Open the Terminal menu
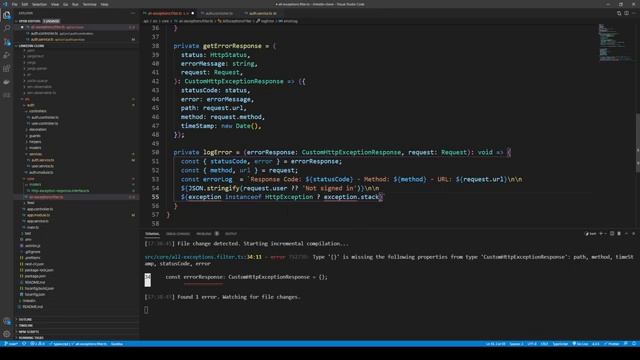Image resolution: width=640 pixels, height=360 pixels. point(89,4)
